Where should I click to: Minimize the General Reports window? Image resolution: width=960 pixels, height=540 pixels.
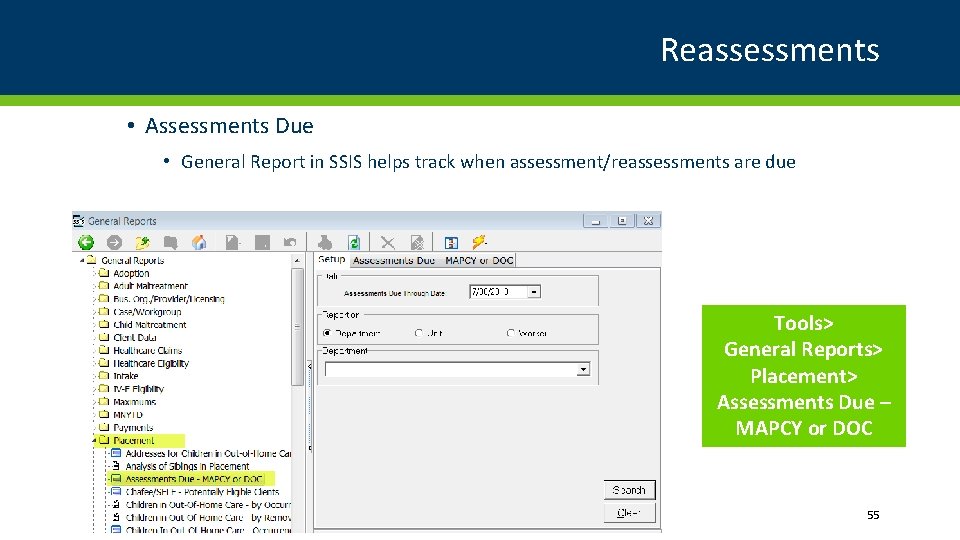(596, 220)
